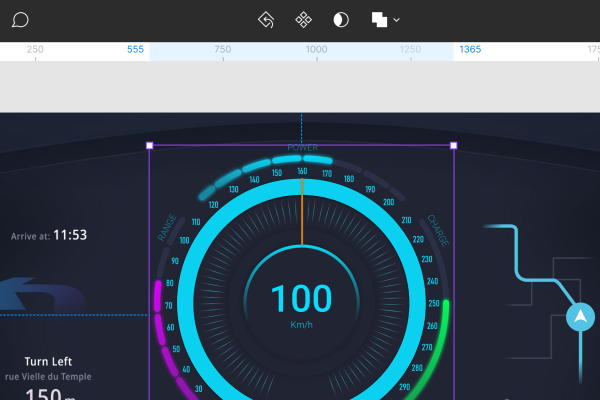Click the rue Vielle du Temple label
The image size is (600, 400).
pos(47,377)
